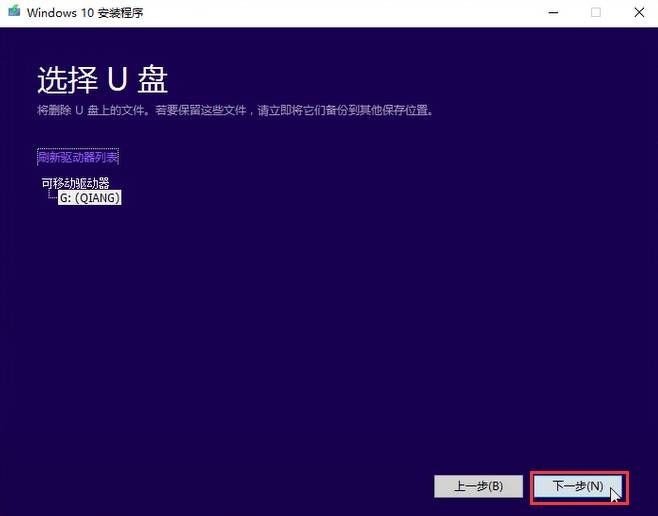This screenshot has height=516, width=658.
Task: Go back with the 上一步(B) button
Action: point(478,487)
